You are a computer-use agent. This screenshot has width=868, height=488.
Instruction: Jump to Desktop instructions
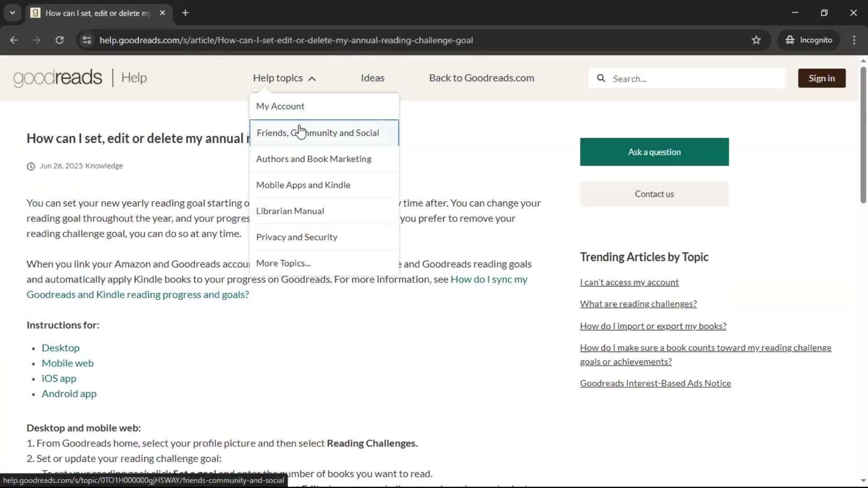click(x=61, y=348)
